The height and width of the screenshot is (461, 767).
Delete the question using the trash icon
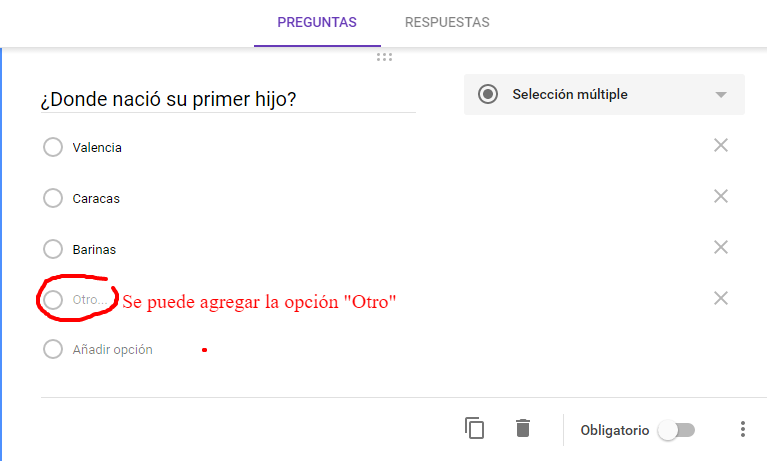pos(522,428)
